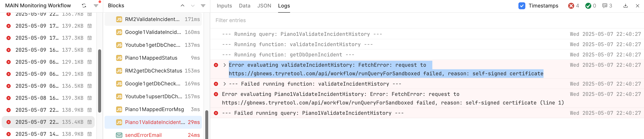Switch to the Inputs tab
The width and height of the screenshot is (644, 139).
224,6
